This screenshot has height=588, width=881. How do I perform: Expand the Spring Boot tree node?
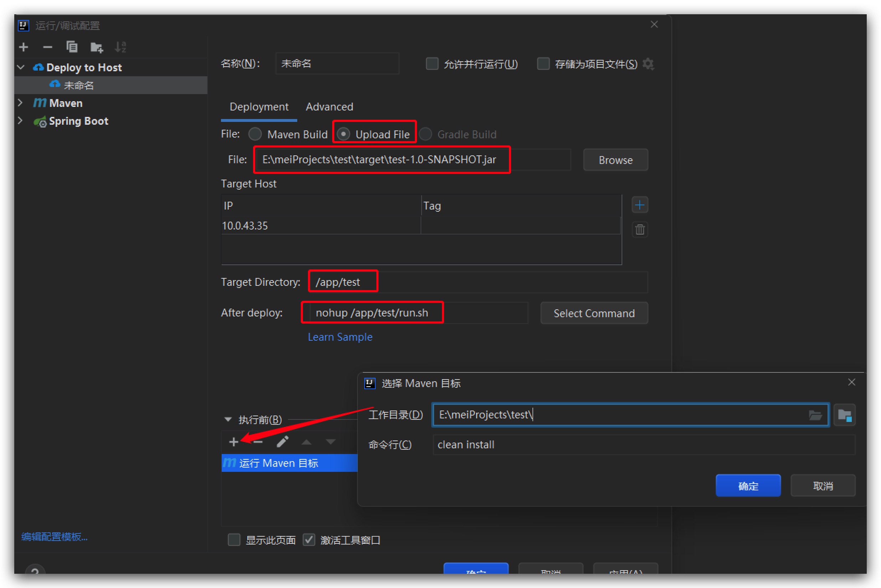coord(21,121)
